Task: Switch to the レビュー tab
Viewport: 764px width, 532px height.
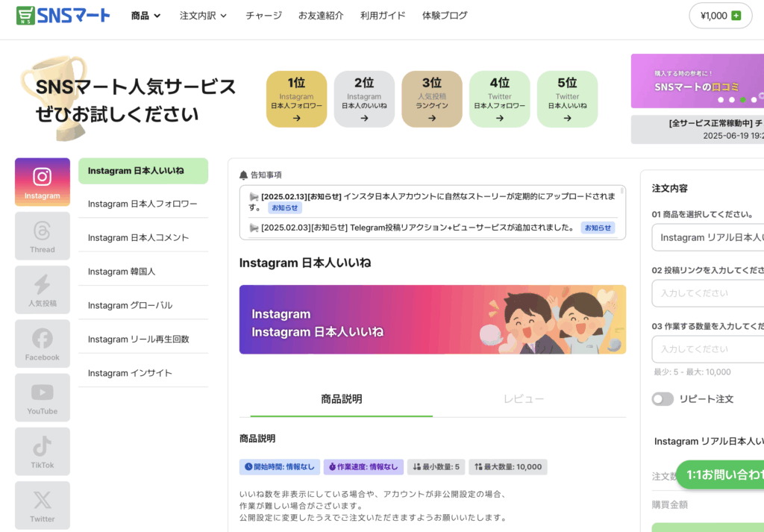Action: [x=524, y=399]
